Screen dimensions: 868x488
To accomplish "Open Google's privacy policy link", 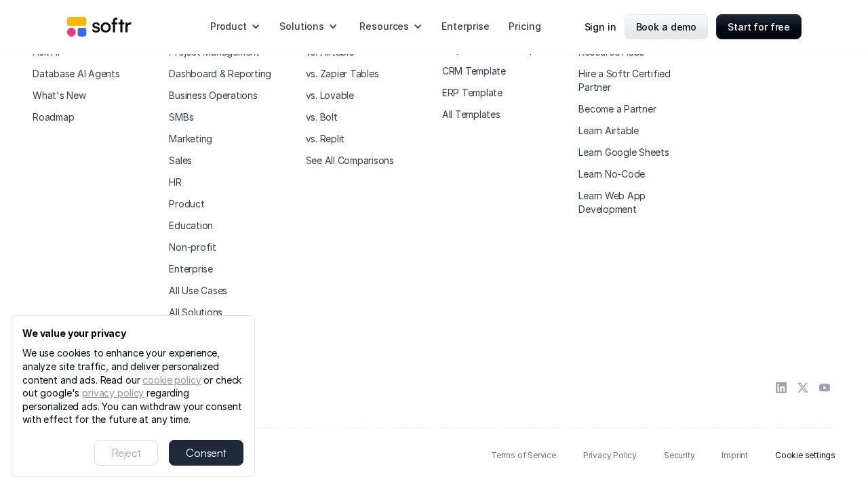I will click(113, 393).
